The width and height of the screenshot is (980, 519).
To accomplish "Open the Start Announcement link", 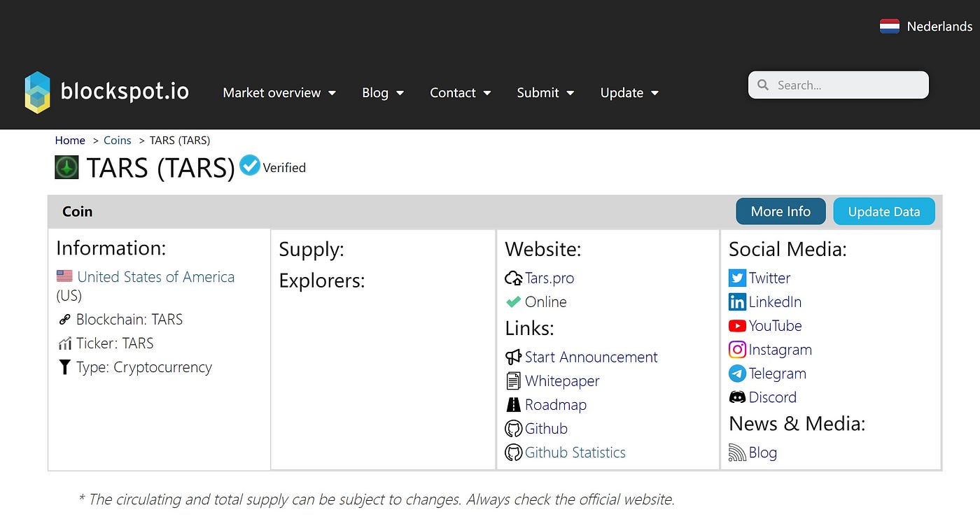I will coord(591,357).
